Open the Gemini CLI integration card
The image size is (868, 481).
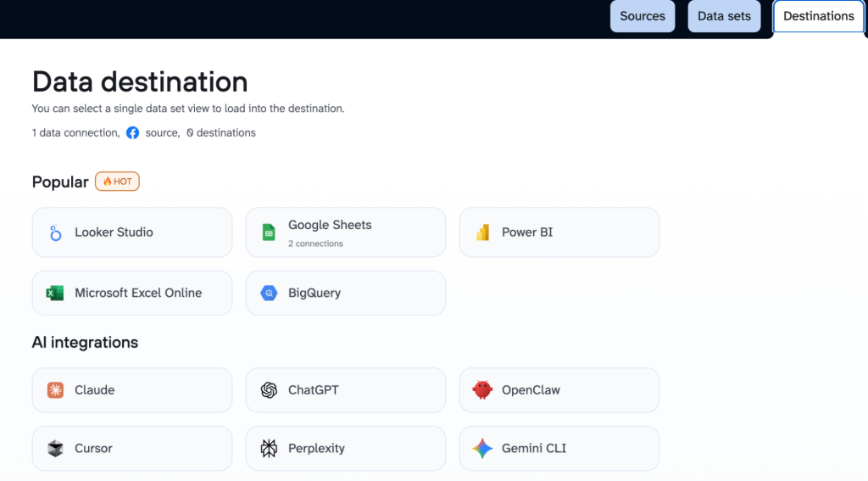[x=559, y=448]
